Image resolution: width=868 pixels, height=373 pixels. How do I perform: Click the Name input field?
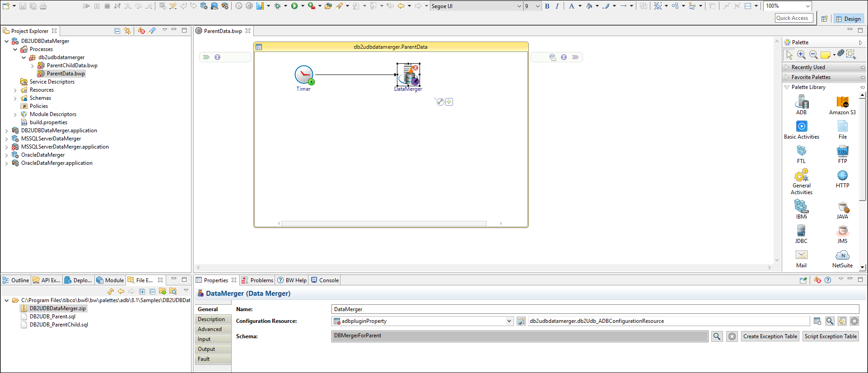(595, 309)
